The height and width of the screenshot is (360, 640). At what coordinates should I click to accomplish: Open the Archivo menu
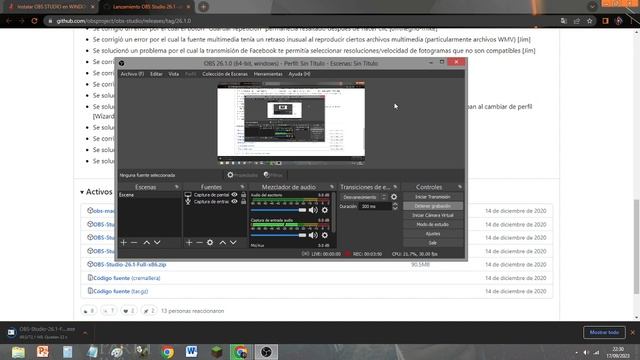pyautogui.click(x=132, y=74)
